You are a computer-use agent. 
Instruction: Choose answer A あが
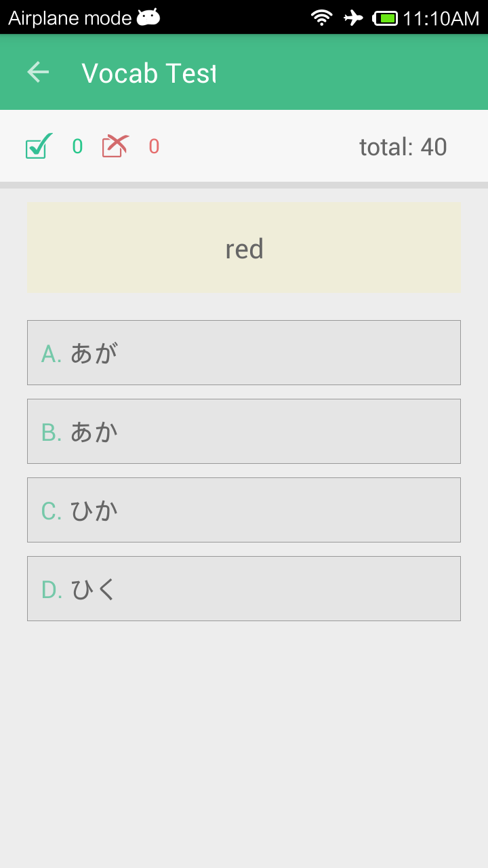[244, 353]
